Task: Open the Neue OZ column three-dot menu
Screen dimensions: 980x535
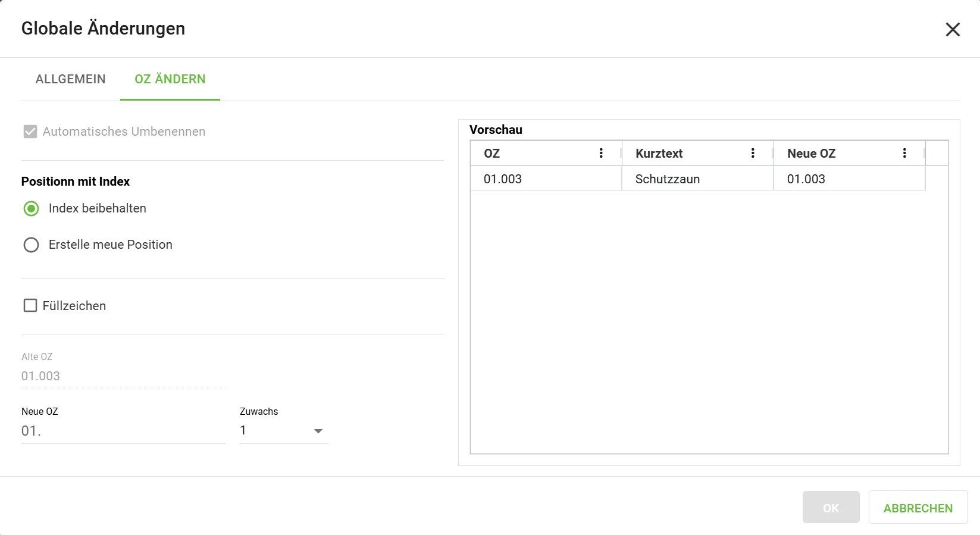Action: point(904,154)
